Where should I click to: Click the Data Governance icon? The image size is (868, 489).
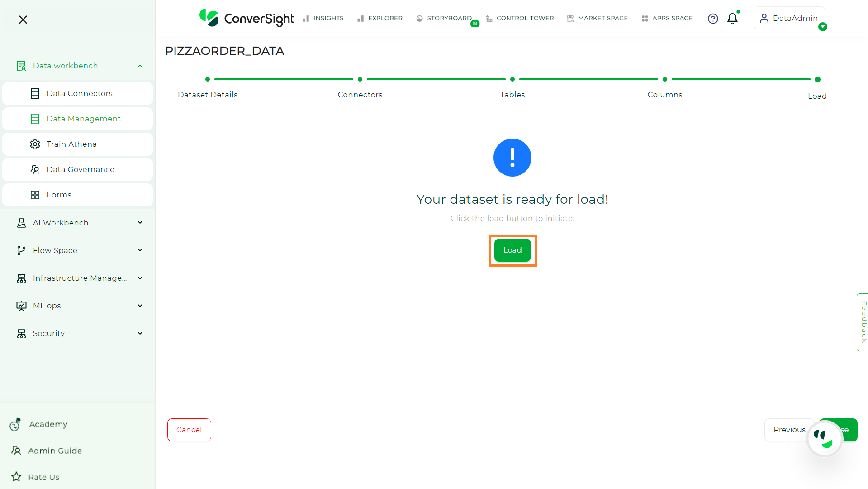pyautogui.click(x=35, y=169)
